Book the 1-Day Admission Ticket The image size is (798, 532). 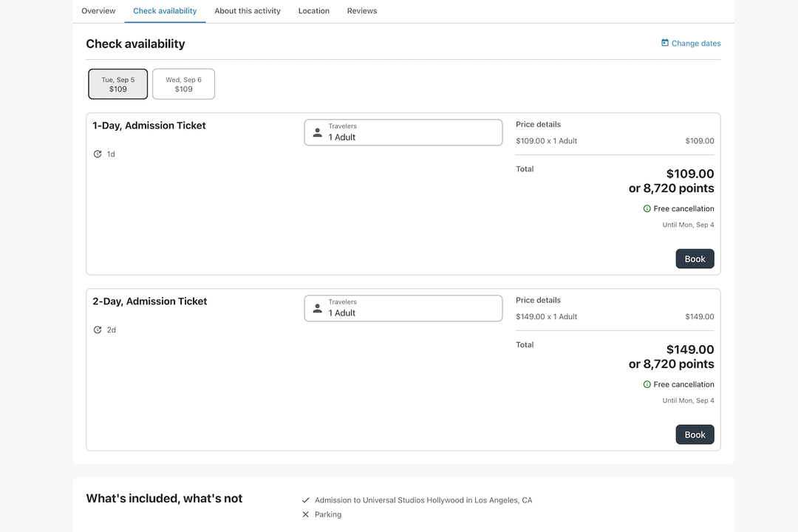(x=695, y=259)
